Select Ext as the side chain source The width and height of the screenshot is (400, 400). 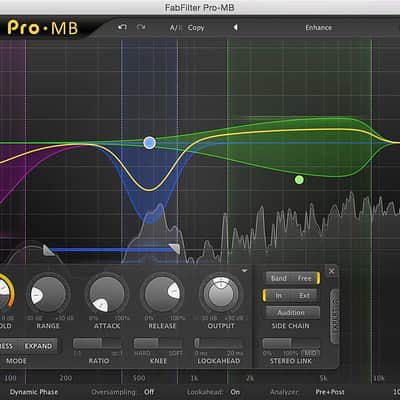point(305,296)
